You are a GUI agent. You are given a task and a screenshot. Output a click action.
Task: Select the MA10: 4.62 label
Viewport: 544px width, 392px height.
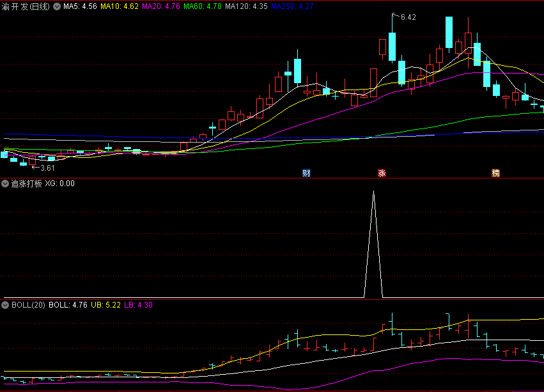coord(120,6)
